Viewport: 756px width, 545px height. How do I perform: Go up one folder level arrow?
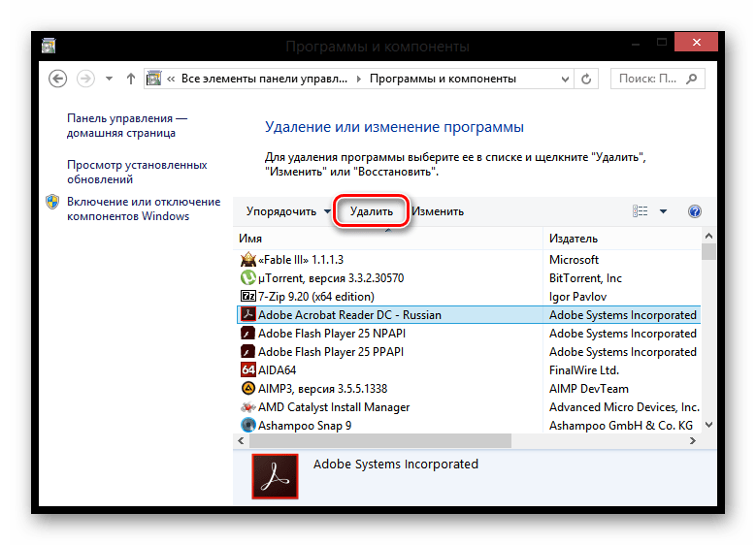tap(131, 79)
